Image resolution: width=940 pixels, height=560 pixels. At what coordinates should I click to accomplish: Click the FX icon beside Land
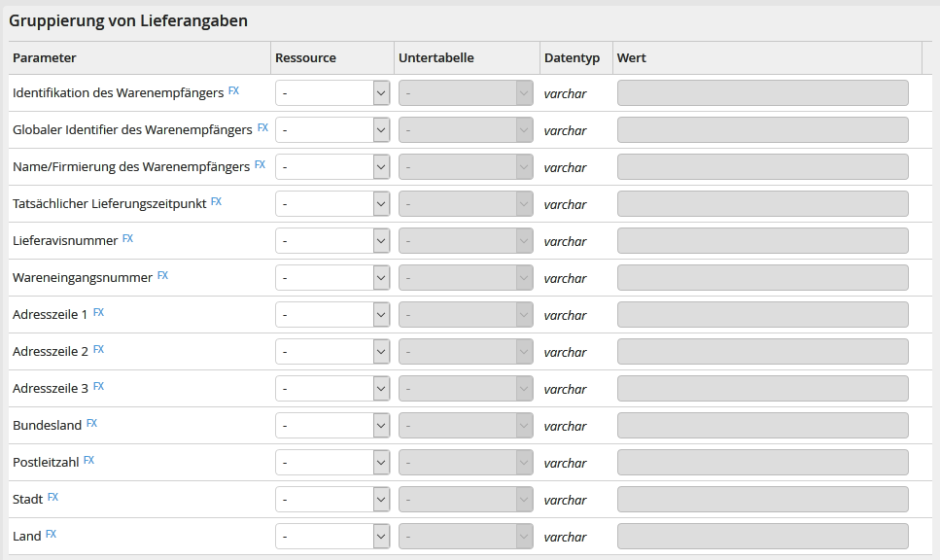click(x=51, y=535)
